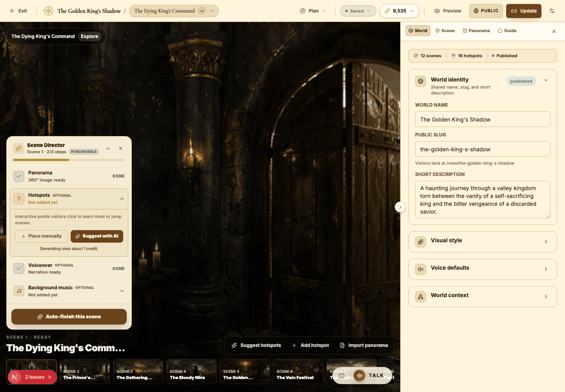Screen dimensions: 565x392
Task: Minimize Scene Director with its chevron
Action: [108, 148]
